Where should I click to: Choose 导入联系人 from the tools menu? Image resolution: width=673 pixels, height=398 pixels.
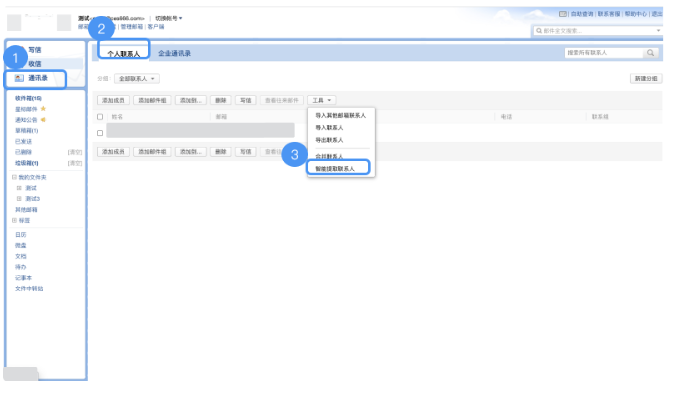(x=329, y=128)
